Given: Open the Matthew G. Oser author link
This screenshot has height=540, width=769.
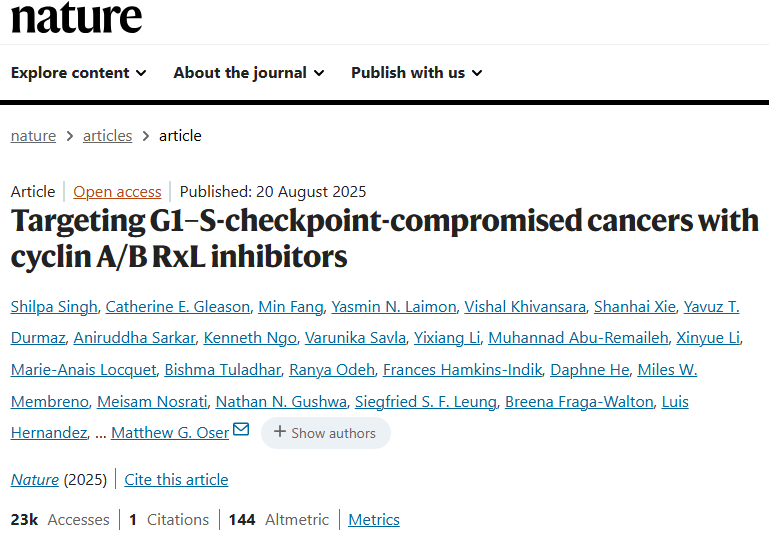Looking at the screenshot, I should point(169,433).
